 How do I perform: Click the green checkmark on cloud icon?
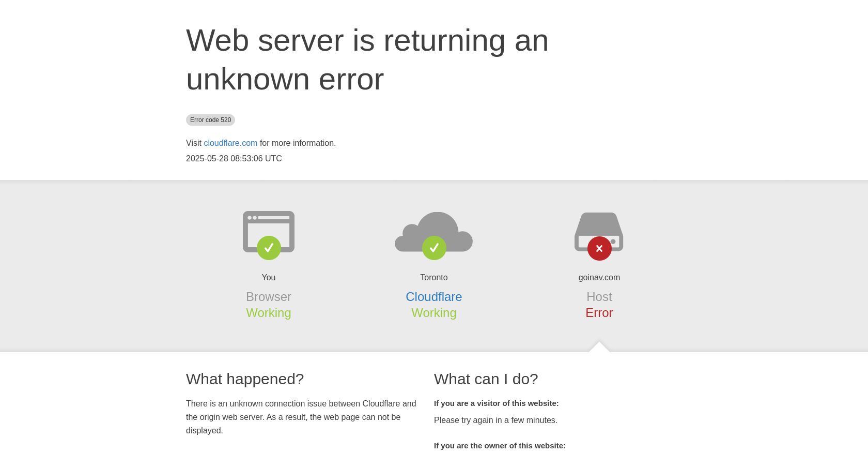[x=434, y=248]
